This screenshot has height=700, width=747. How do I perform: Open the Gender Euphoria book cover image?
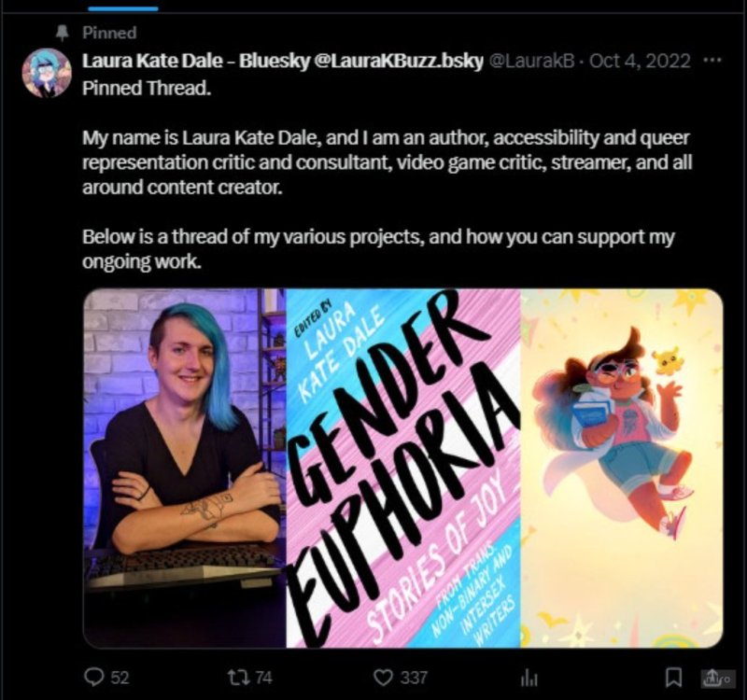click(403, 469)
